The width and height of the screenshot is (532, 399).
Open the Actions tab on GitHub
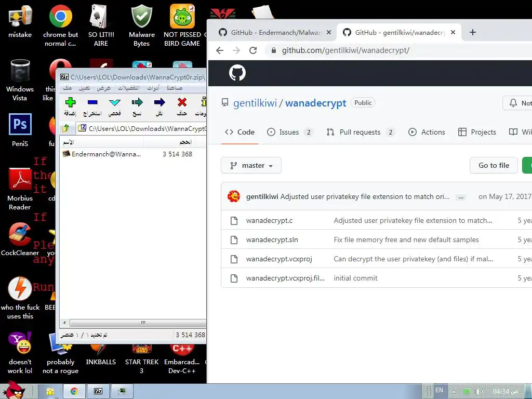coord(427,132)
